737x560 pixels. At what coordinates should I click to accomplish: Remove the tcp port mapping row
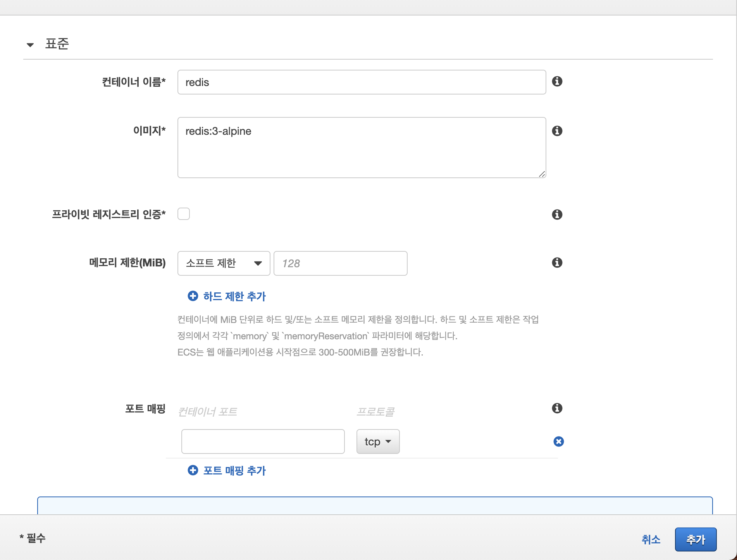click(x=558, y=441)
